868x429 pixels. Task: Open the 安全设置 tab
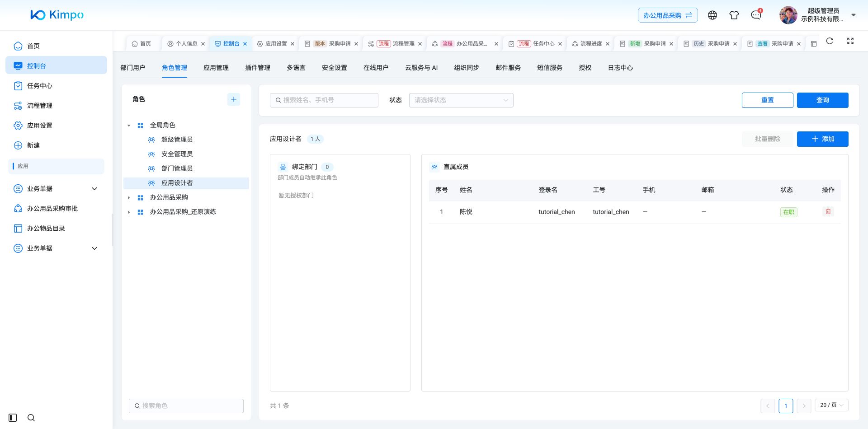click(335, 68)
